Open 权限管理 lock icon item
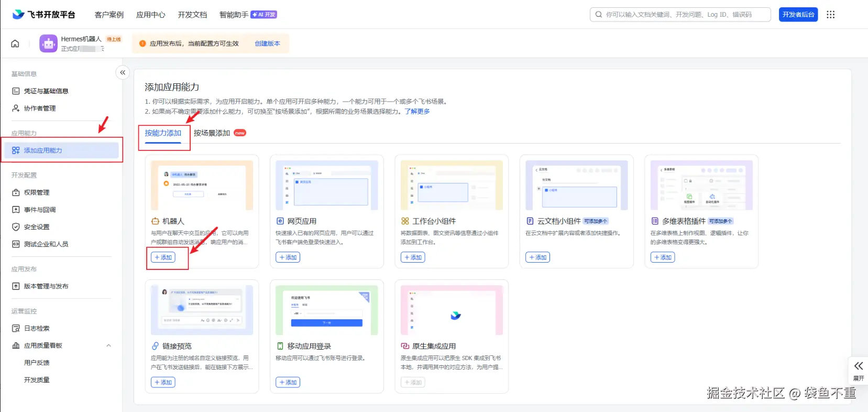The width and height of the screenshot is (868, 412). (x=16, y=192)
